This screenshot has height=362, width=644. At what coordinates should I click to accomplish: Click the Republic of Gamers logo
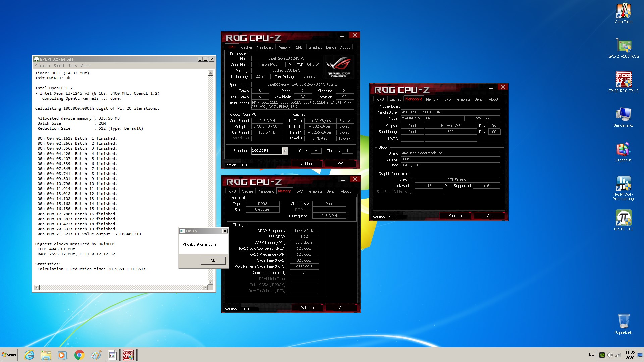[x=338, y=67]
